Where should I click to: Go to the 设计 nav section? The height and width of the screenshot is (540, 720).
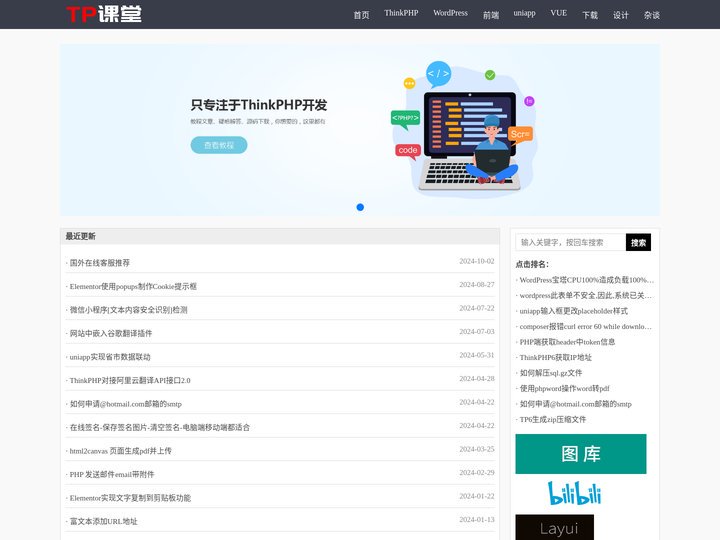620,15
